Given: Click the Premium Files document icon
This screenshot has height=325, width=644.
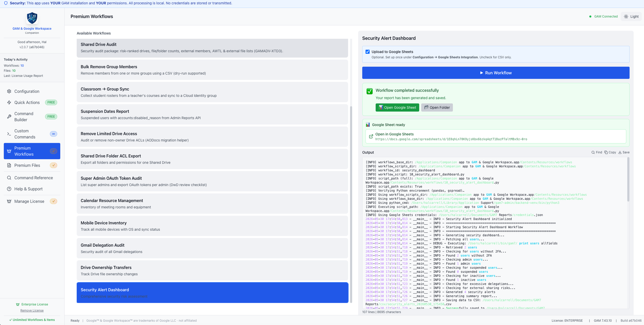Looking at the screenshot, I should pyautogui.click(x=9, y=165).
